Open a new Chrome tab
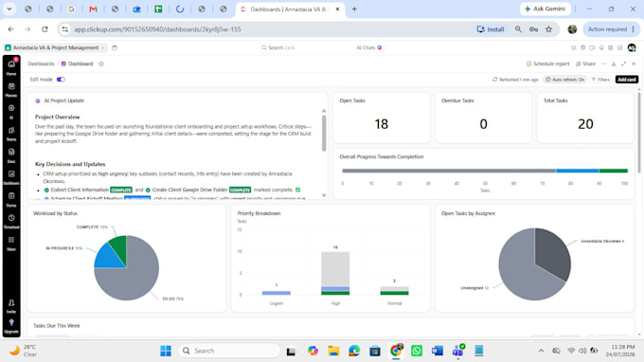The image size is (644, 362). [x=354, y=9]
